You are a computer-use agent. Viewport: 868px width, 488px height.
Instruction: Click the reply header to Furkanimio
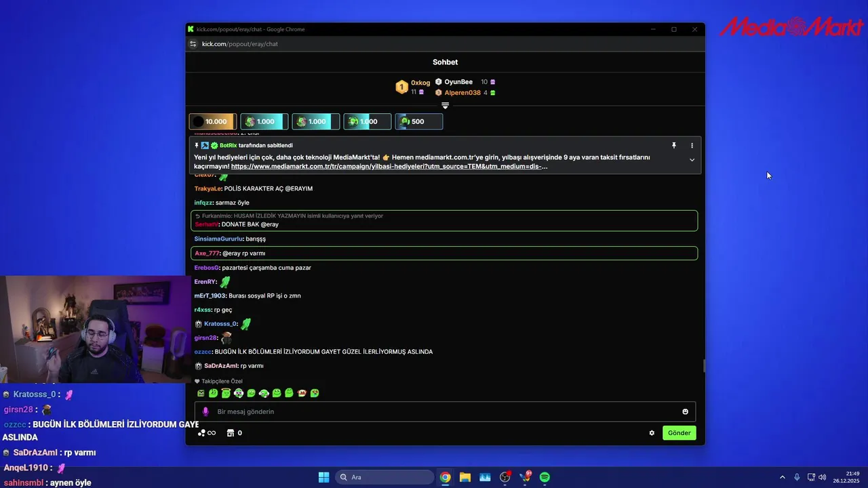pos(289,216)
